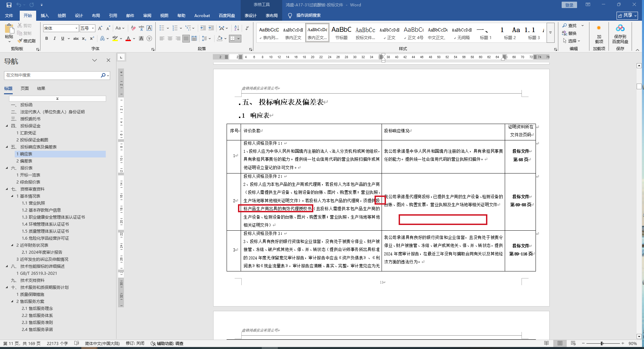Open the font name dropdown (宋体)

click(77, 28)
